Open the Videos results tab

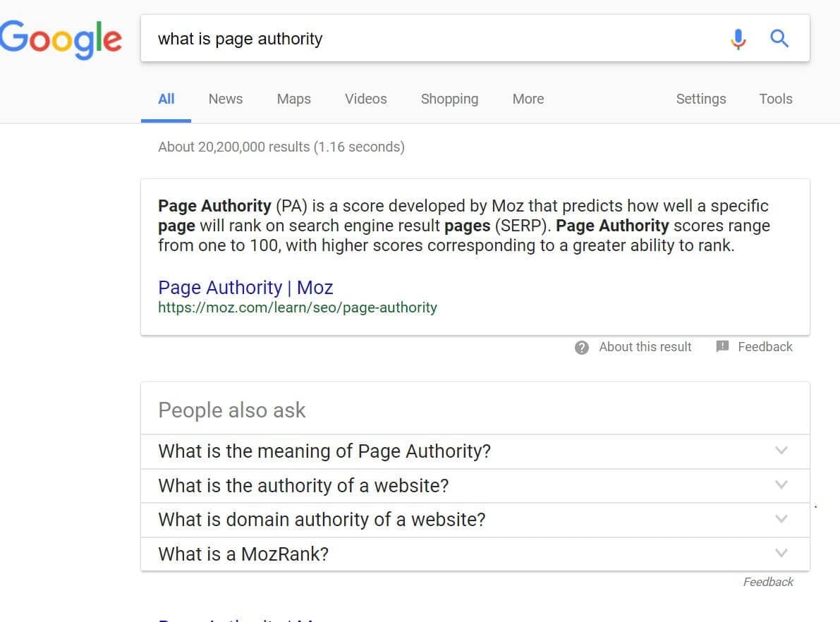pyautogui.click(x=366, y=99)
